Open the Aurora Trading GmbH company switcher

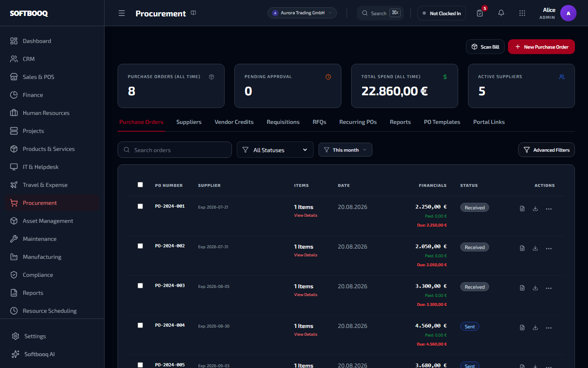click(302, 13)
